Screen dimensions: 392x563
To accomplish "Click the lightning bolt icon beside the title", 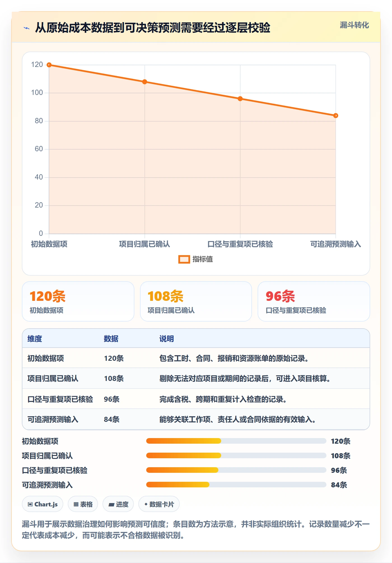I will [27, 28].
